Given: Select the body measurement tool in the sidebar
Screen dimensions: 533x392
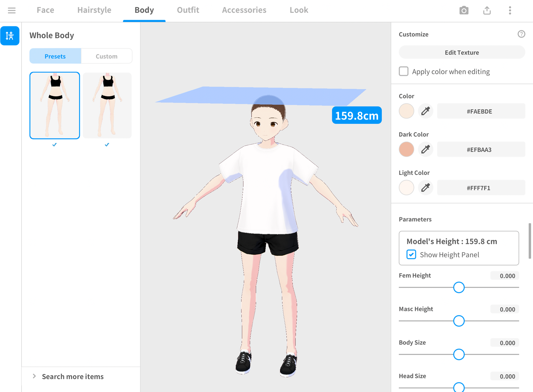Looking at the screenshot, I should 10,36.
